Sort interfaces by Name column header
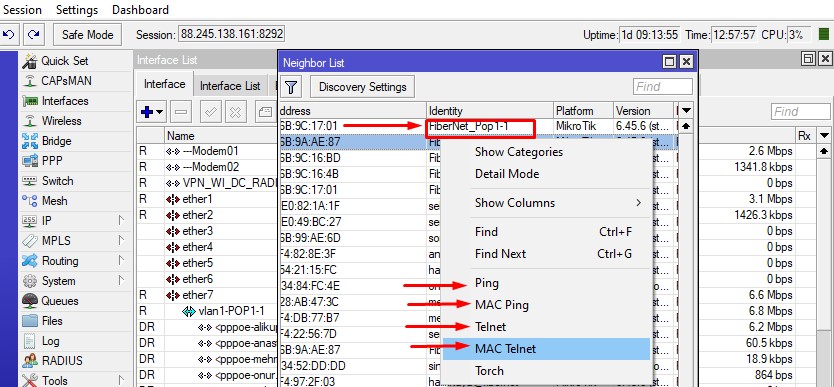The image size is (834, 387). pos(221,136)
